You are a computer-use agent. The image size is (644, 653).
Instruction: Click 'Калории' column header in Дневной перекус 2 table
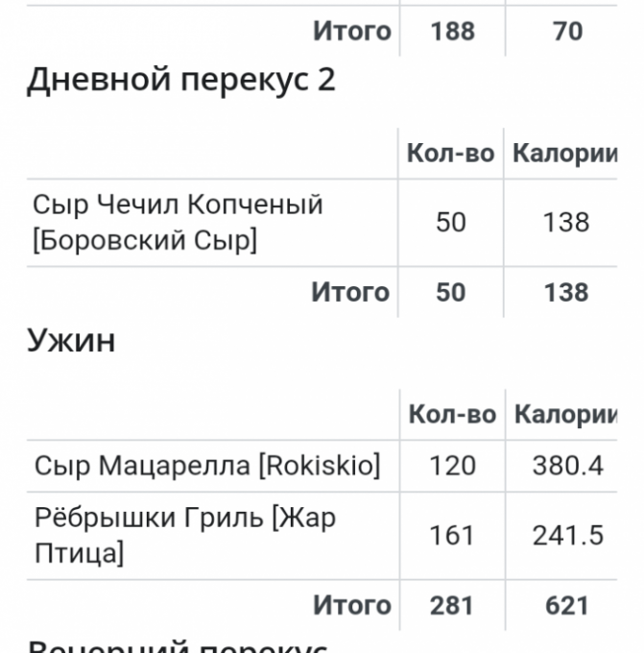(x=564, y=154)
